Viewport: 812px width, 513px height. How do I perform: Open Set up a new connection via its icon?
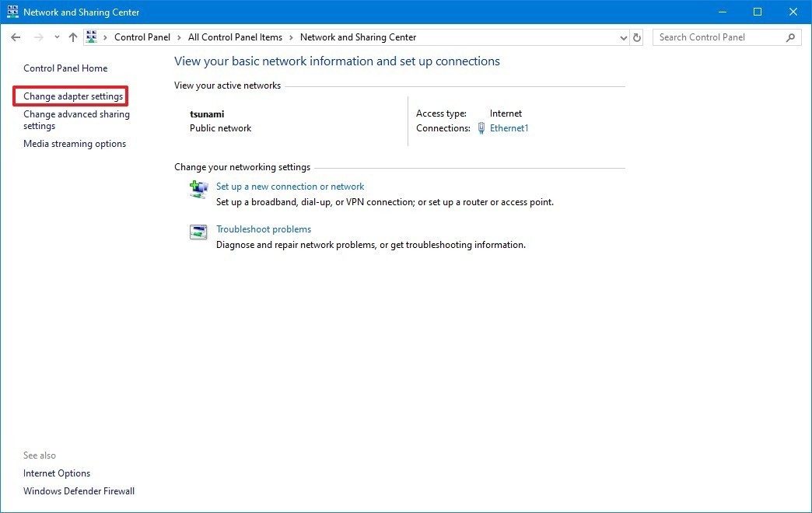click(x=198, y=189)
